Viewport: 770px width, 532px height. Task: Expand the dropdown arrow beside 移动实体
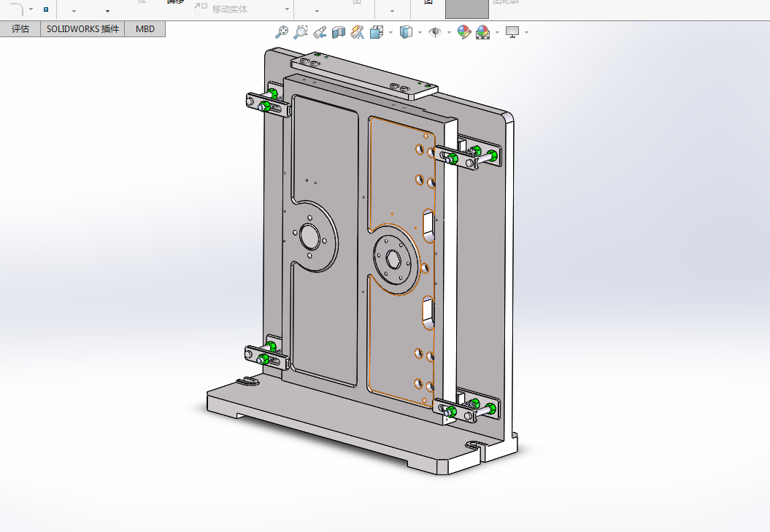[288, 9]
